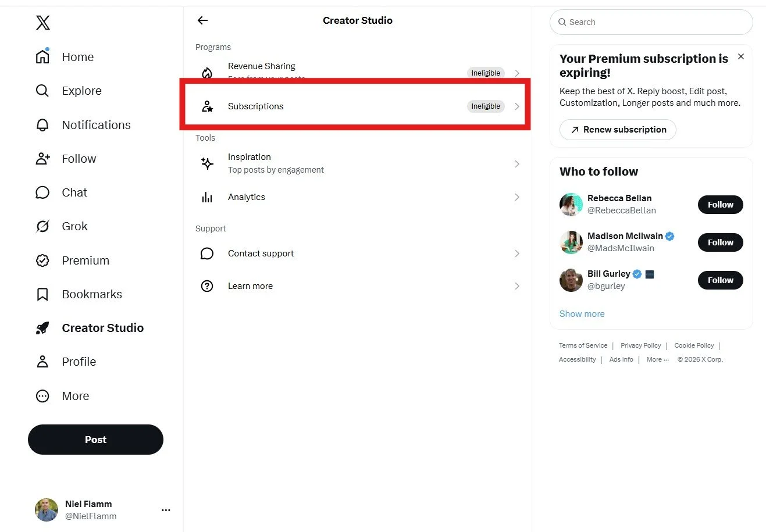Follow Rebecca Bellan
The width and height of the screenshot is (766, 532).
[x=720, y=205]
